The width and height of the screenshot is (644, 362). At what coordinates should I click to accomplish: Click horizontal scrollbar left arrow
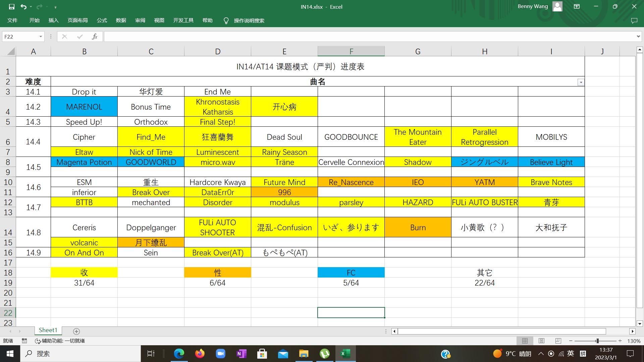[x=394, y=331]
